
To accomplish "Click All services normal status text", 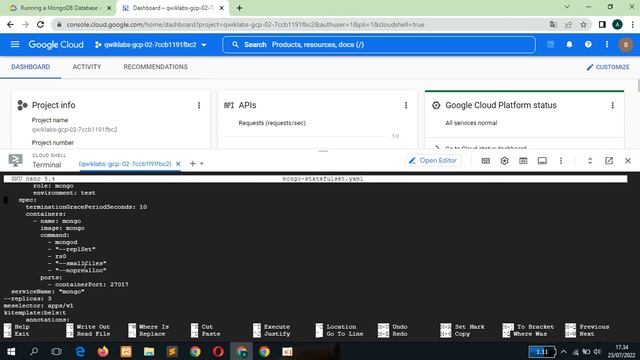I will click(471, 123).
